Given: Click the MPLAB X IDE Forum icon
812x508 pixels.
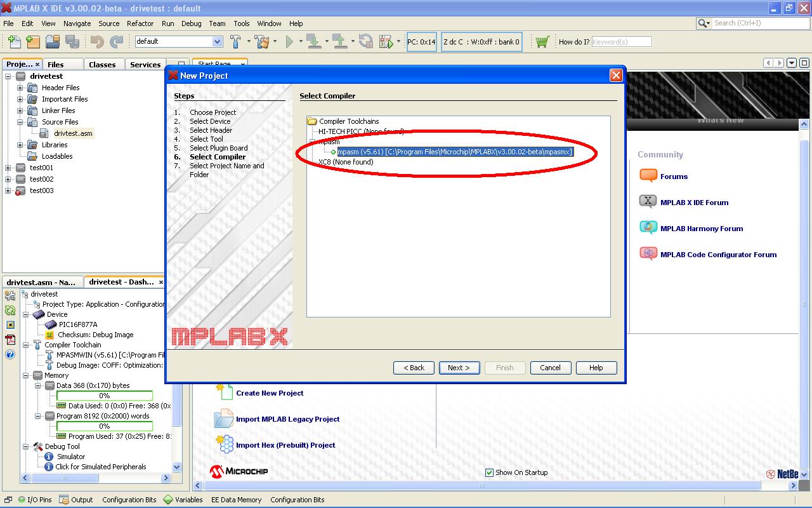Looking at the screenshot, I should (x=648, y=202).
